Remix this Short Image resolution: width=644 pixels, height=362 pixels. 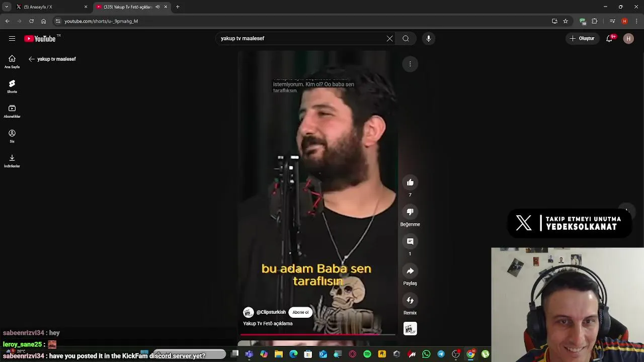pos(410,300)
